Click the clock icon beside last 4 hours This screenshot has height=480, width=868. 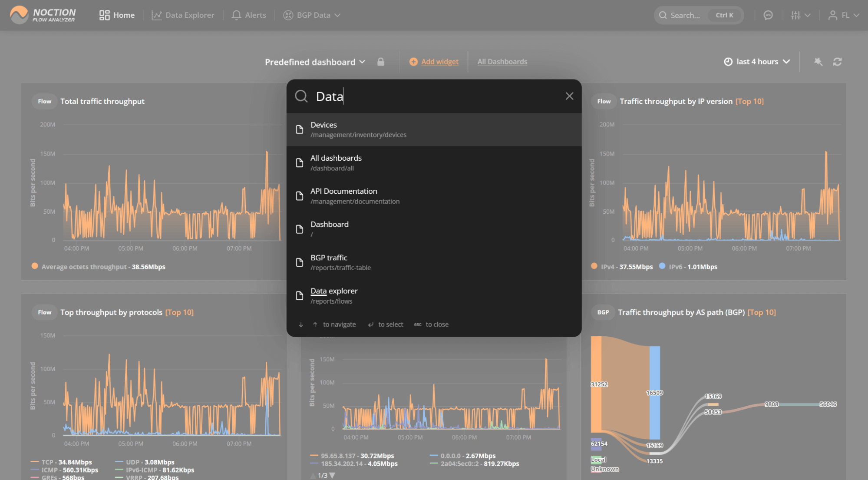coord(728,62)
